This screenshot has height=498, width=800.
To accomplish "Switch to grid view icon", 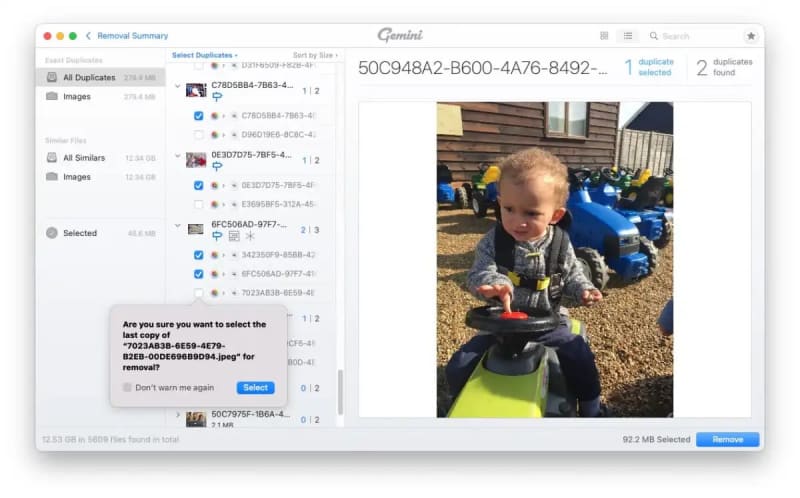I will [604, 36].
